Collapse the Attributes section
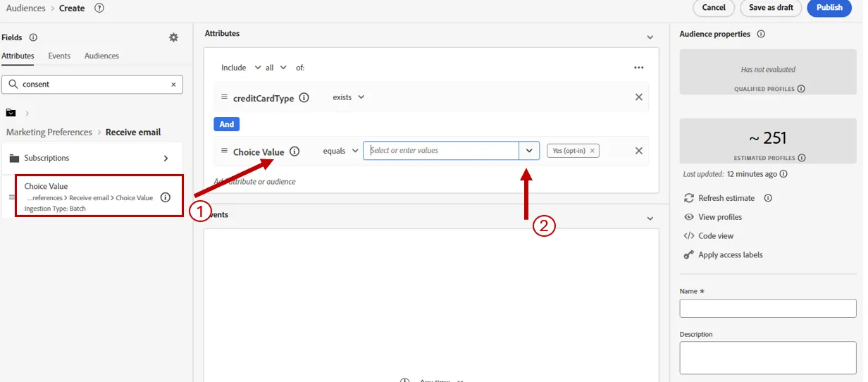This screenshot has height=382, width=868. pyautogui.click(x=650, y=37)
